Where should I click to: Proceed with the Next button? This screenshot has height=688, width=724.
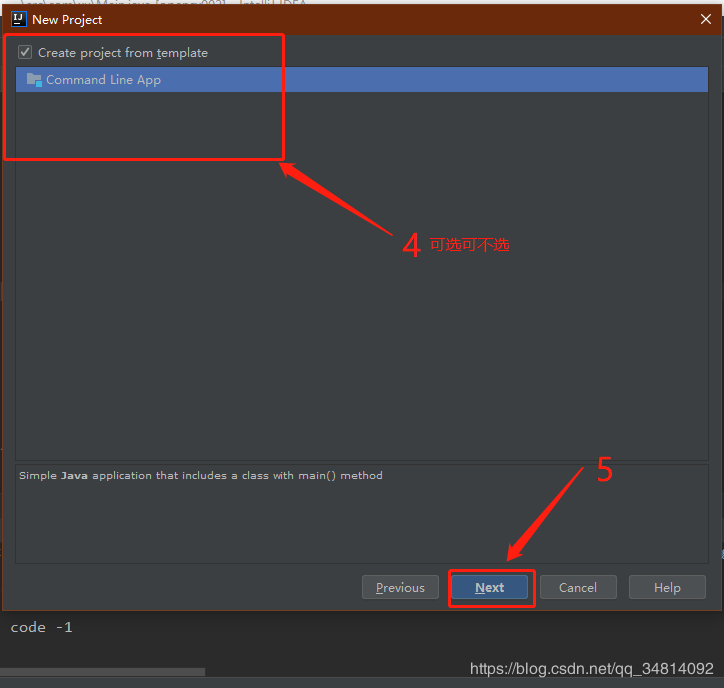pos(489,587)
